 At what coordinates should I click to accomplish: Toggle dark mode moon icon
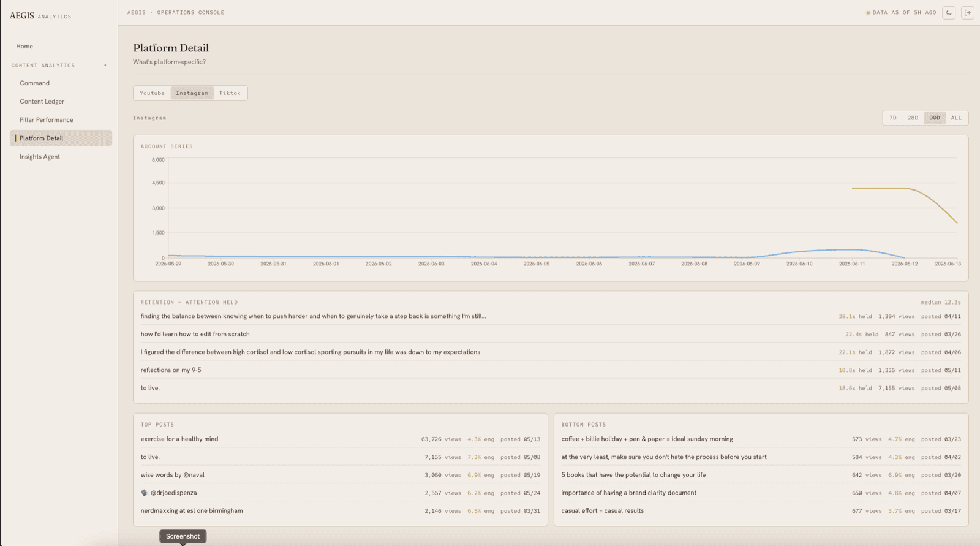click(x=949, y=12)
